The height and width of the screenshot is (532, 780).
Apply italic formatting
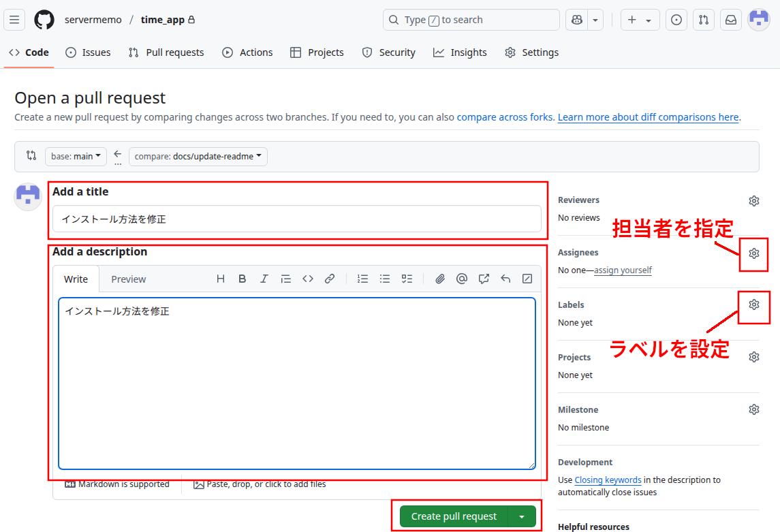264,279
